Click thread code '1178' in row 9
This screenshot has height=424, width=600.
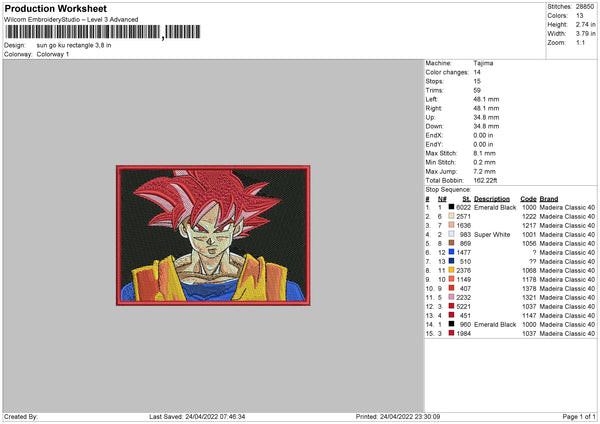tap(529, 279)
